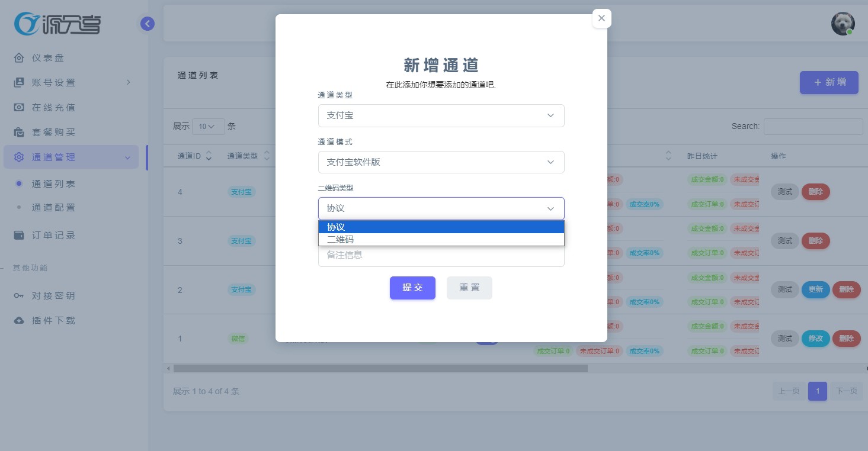Click the 展示 1 to 4 of 4 条 text
The height and width of the screenshot is (451, 868).
(x=206, y=391)
